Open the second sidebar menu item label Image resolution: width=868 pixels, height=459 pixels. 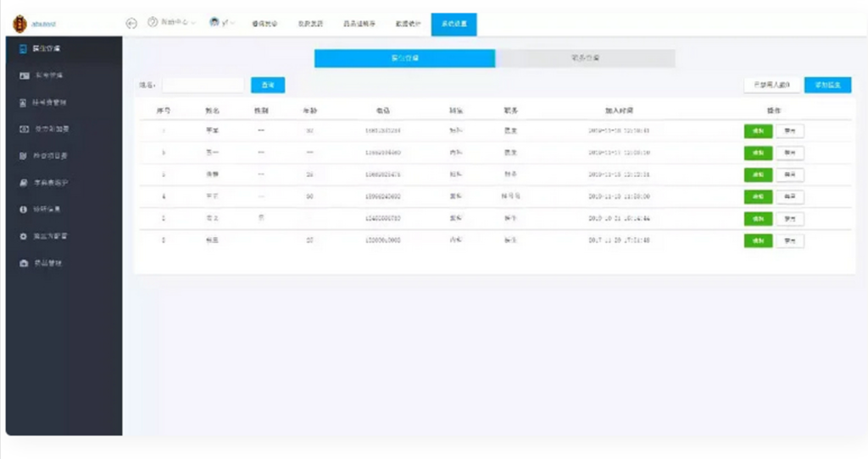[49, 75]
